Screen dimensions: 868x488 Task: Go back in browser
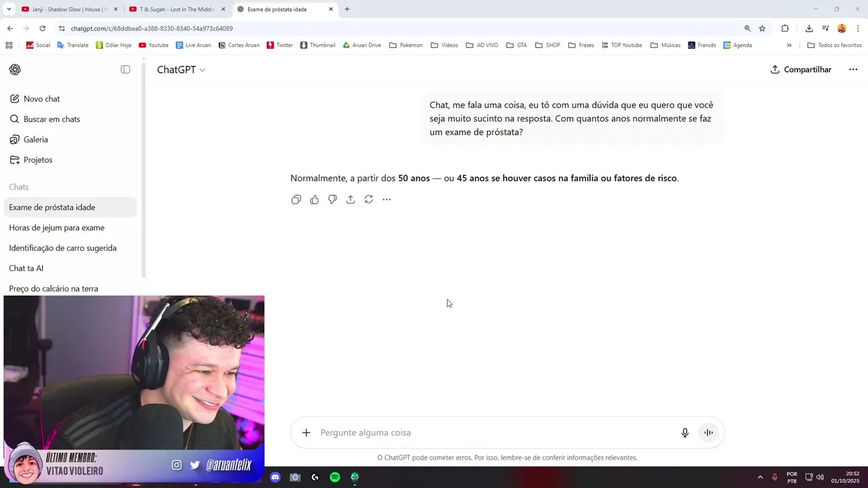tap(9, 28)
